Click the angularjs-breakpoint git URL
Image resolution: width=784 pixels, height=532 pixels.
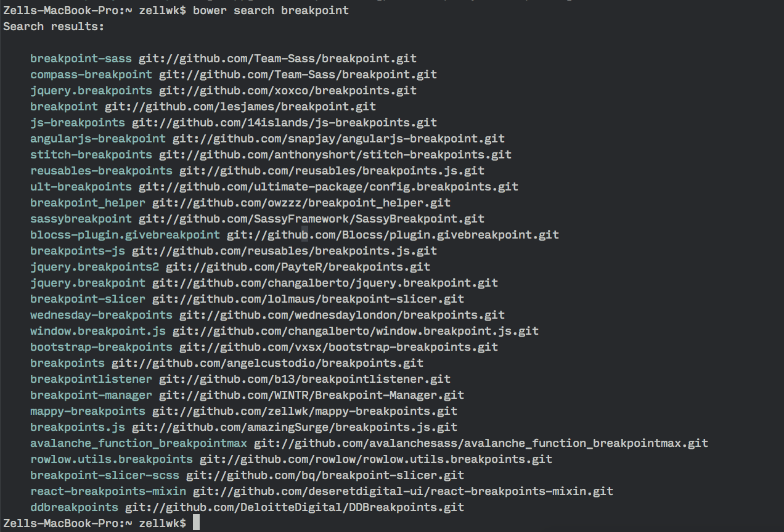click(338, 139)
